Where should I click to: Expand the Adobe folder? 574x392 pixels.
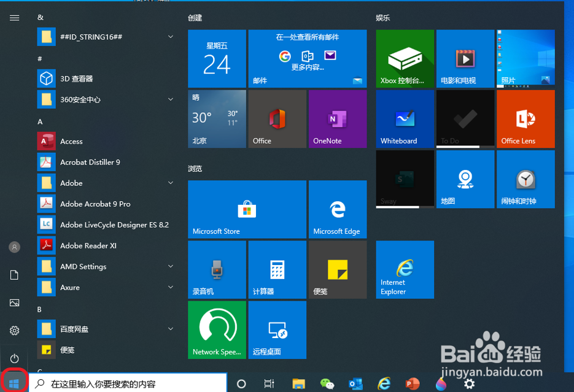tap(106, 183)
